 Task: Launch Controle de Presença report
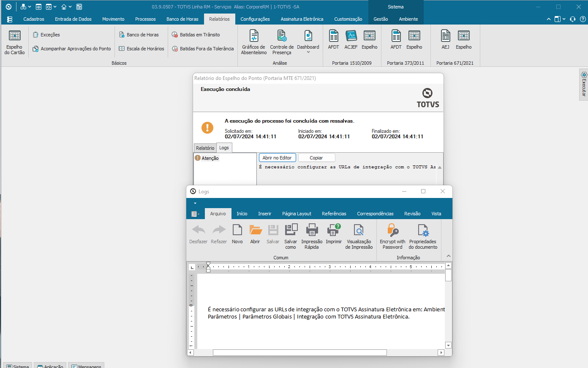click(x=282, y=43)
